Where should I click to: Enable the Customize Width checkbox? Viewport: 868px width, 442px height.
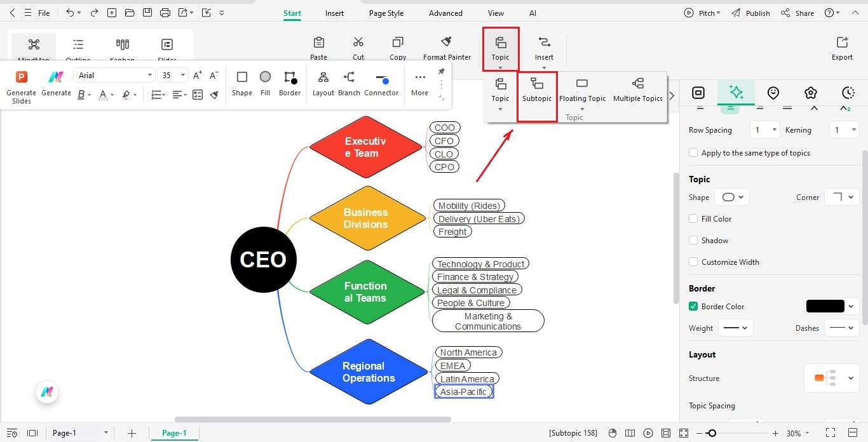pos(693,262)
